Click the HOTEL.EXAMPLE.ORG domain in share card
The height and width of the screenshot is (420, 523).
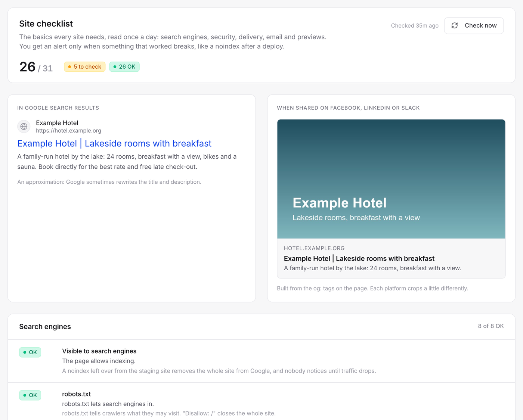click(x=314, y=248)
